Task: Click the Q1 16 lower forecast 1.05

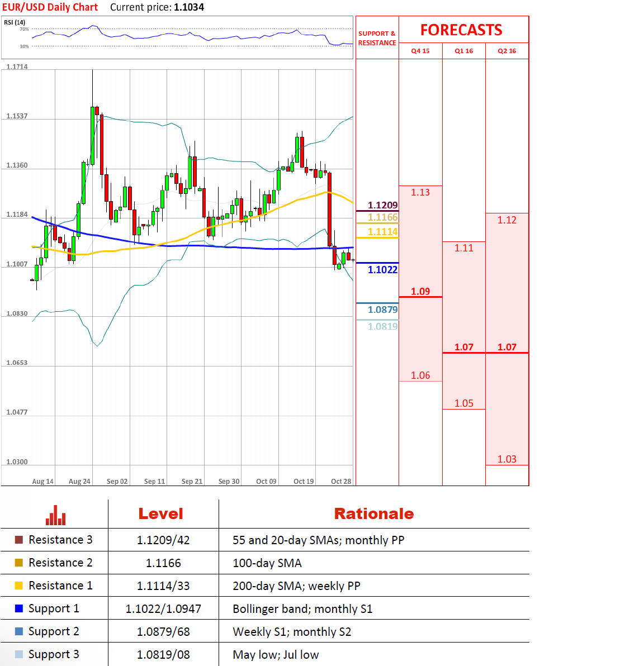Action: pyautogui.click(x=464, y=403)
